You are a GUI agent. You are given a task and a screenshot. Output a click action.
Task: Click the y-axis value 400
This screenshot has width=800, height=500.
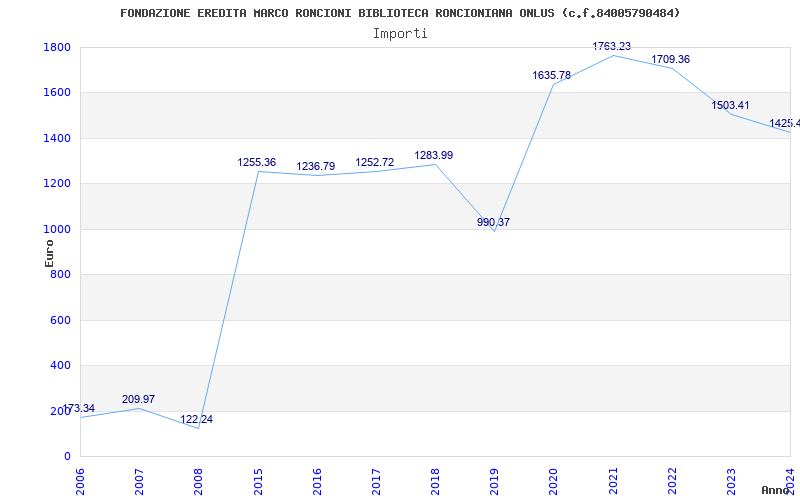pos(61,365)
